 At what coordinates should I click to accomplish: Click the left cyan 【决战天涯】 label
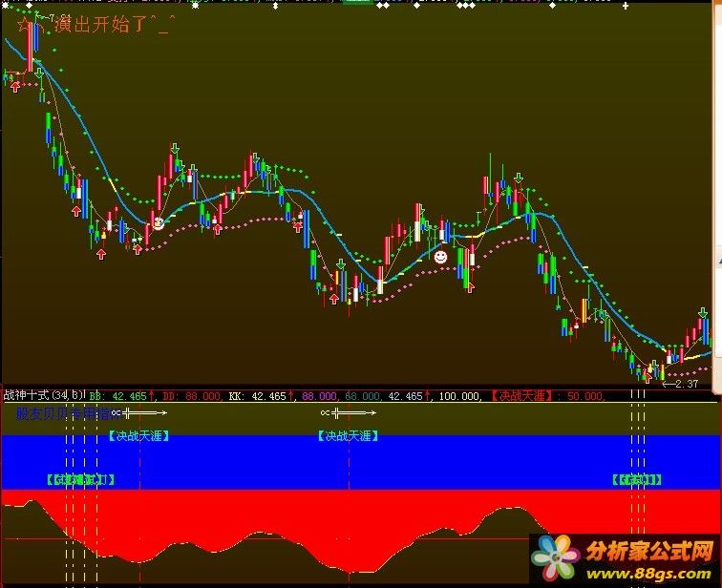pyautogui.click(x=138, y=435)
